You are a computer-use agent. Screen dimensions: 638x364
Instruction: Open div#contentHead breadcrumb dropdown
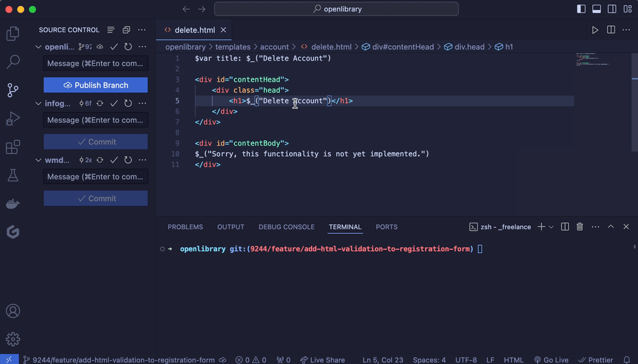point(398,46)
